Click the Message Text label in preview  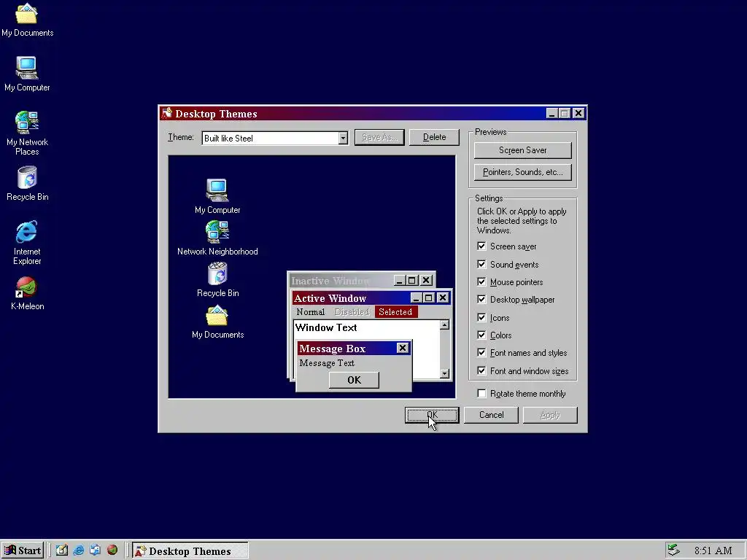tap(327, 363)
